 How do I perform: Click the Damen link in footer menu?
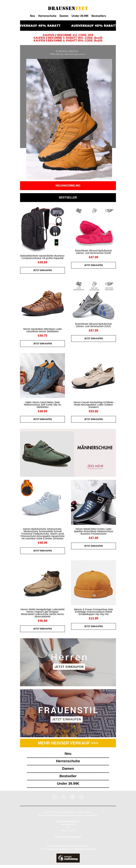tap(68, 769)
